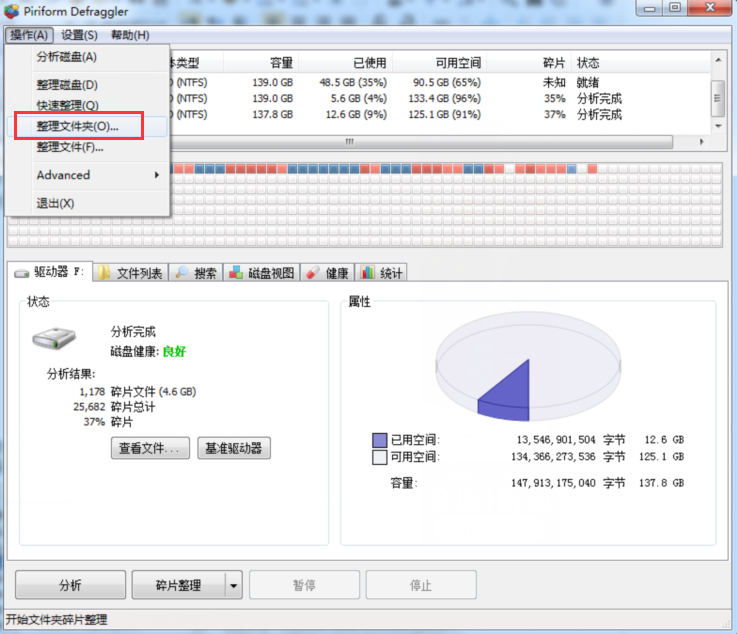Open the 帮助(H) menu

point(130,35)
